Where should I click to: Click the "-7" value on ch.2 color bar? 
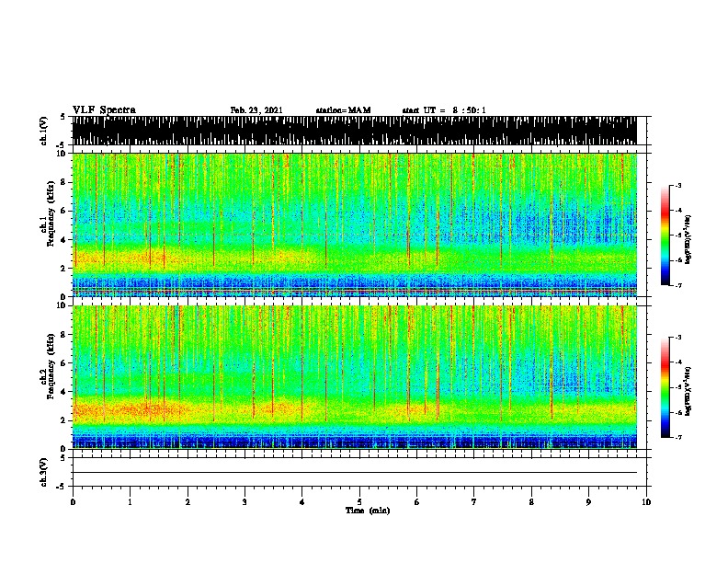tap(677, 437)
